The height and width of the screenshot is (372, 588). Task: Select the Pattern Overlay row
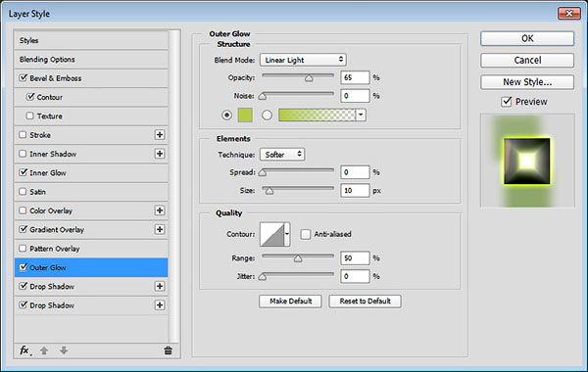point(91,249)
